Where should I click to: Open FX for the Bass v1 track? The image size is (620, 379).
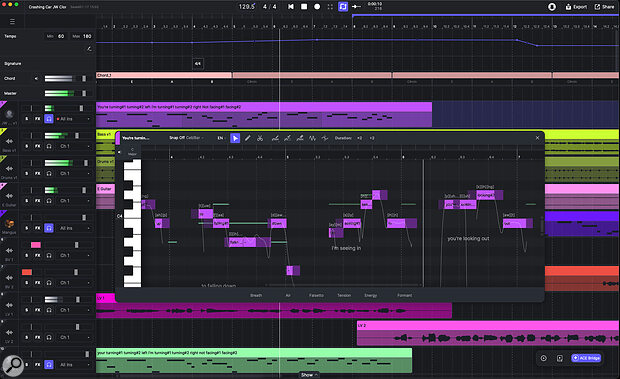pos(38,146)
